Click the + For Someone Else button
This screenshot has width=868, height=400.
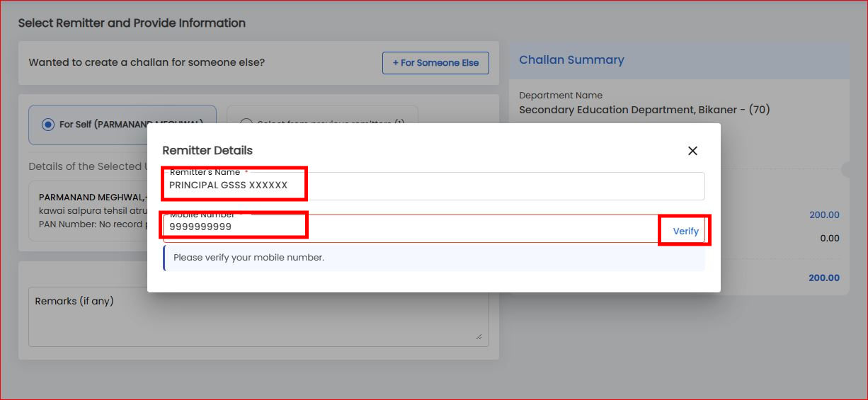435,62
